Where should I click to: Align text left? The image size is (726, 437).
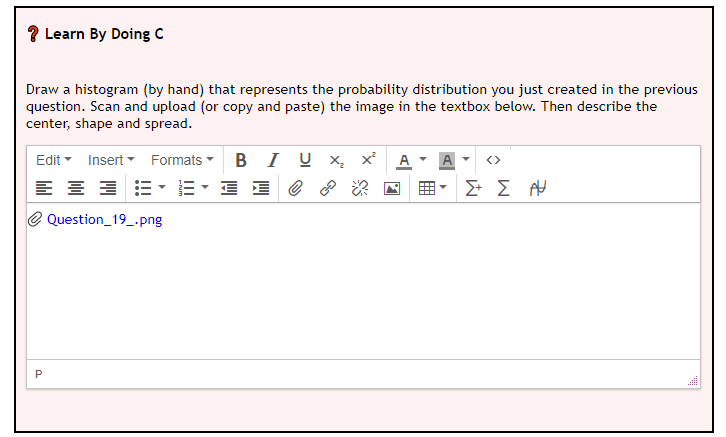[44, 188]
